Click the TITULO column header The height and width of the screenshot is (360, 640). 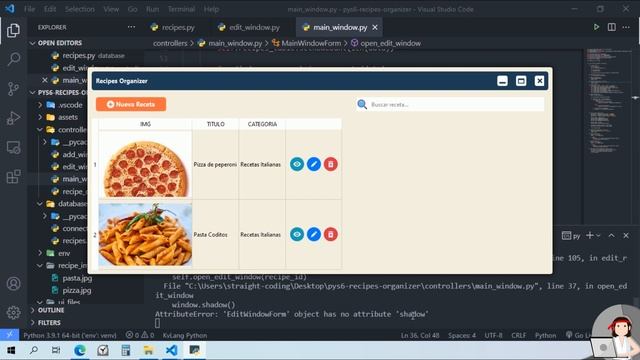pyautogui.click(x=216, y=124)
